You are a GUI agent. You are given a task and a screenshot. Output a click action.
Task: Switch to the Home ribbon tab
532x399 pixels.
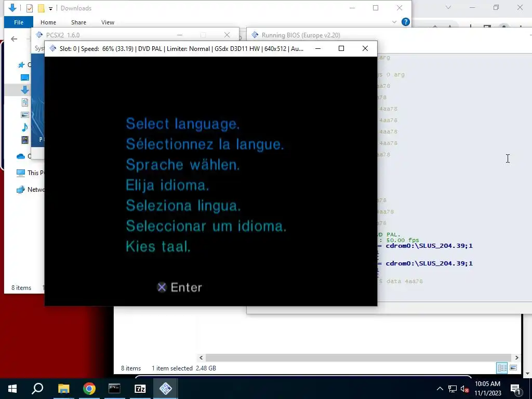coord(48,22)
